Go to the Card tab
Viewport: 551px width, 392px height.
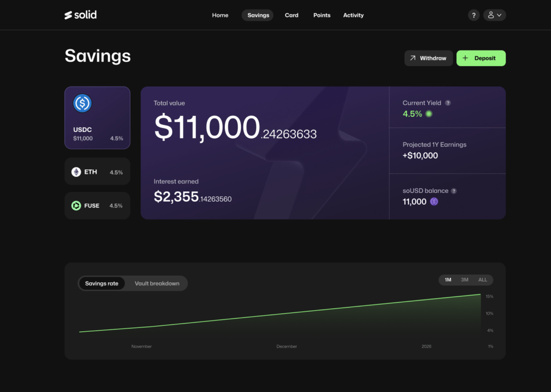click(292, 15)
